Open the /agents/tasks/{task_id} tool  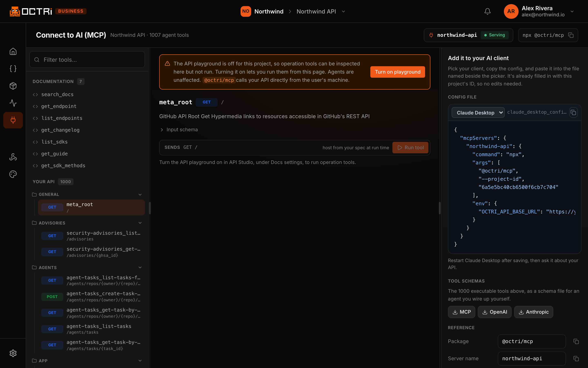click(91, 345)
